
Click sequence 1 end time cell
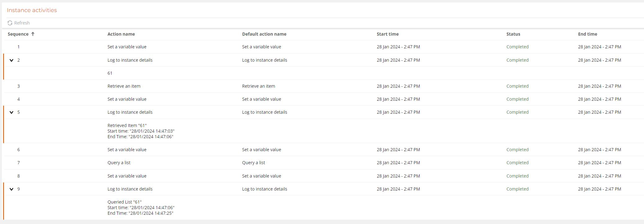coord(599,47)
